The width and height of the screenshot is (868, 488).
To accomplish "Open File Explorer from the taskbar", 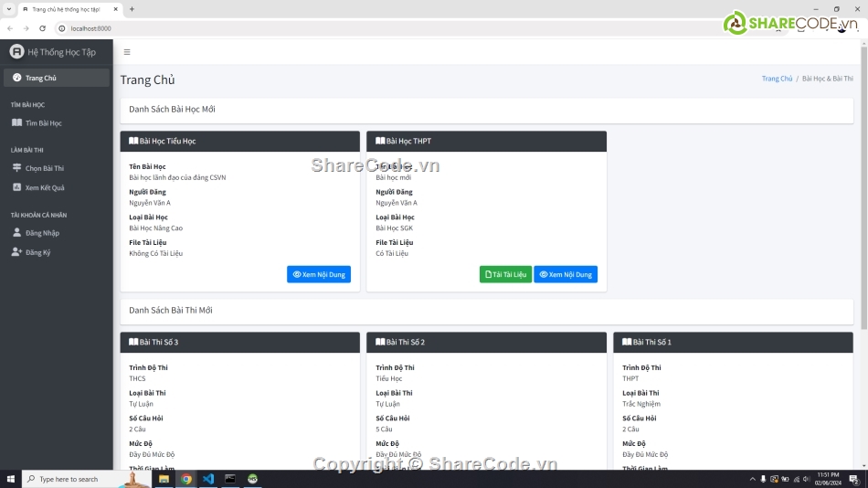I will tap(164, 479).
